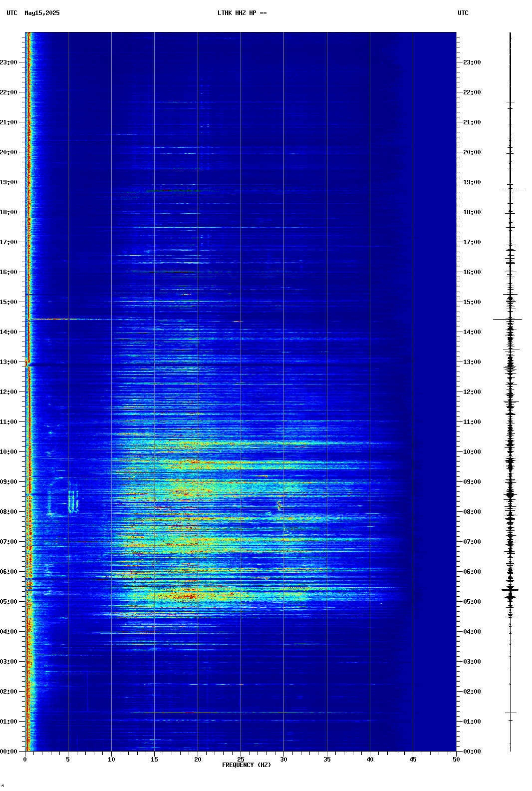
Task: Click 23:00 on the right time axis
Action: [472, 62]
